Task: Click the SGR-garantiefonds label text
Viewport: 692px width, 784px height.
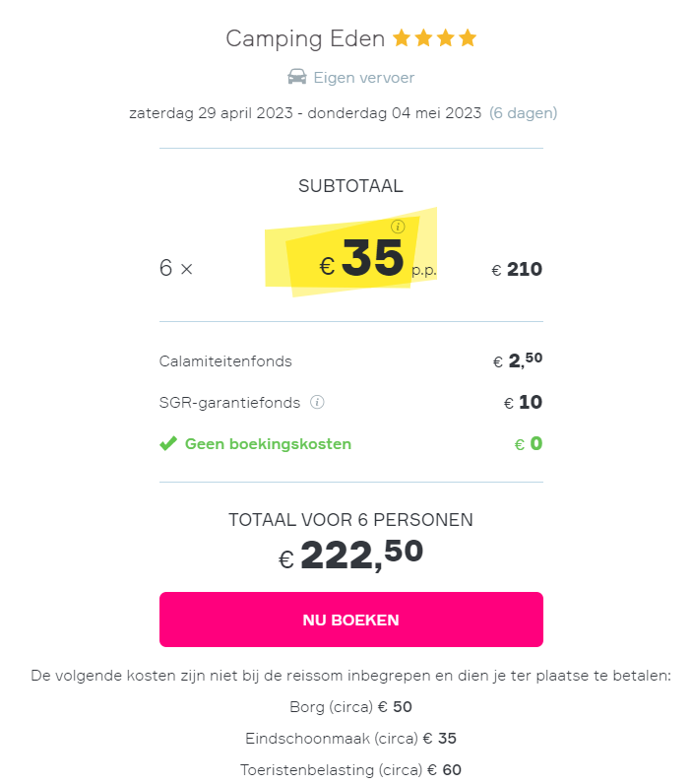Action: 229,403
